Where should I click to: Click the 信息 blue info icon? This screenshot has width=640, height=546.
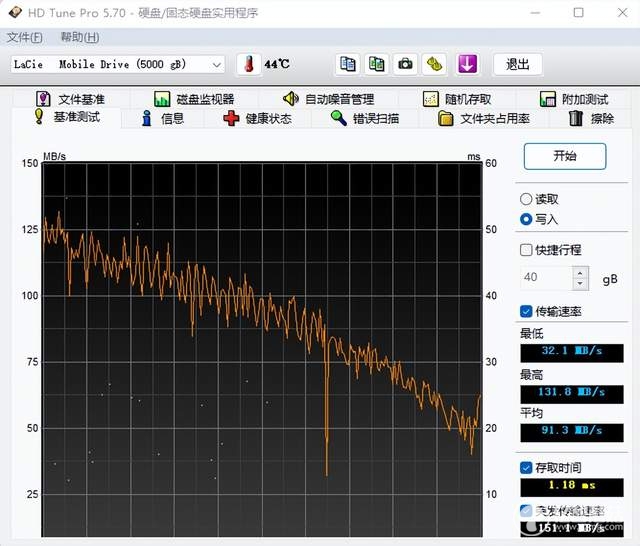point(147,118)
